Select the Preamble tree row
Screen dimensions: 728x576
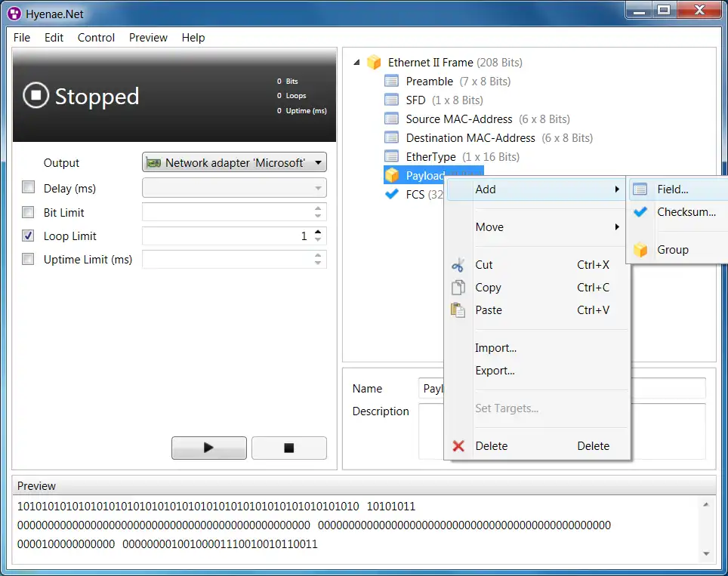[x=448, y=82]
